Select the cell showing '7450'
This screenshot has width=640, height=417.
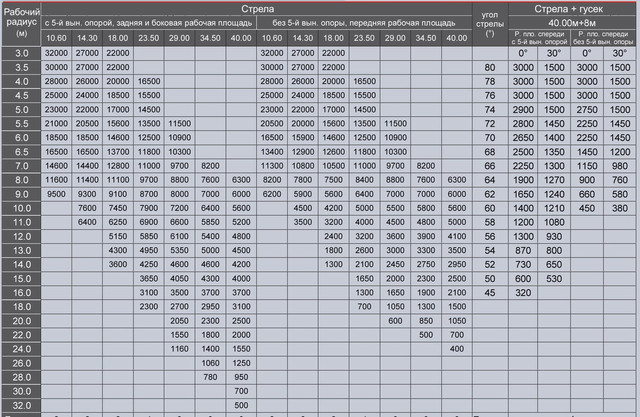pyautogui.click(x=118, y=208)
